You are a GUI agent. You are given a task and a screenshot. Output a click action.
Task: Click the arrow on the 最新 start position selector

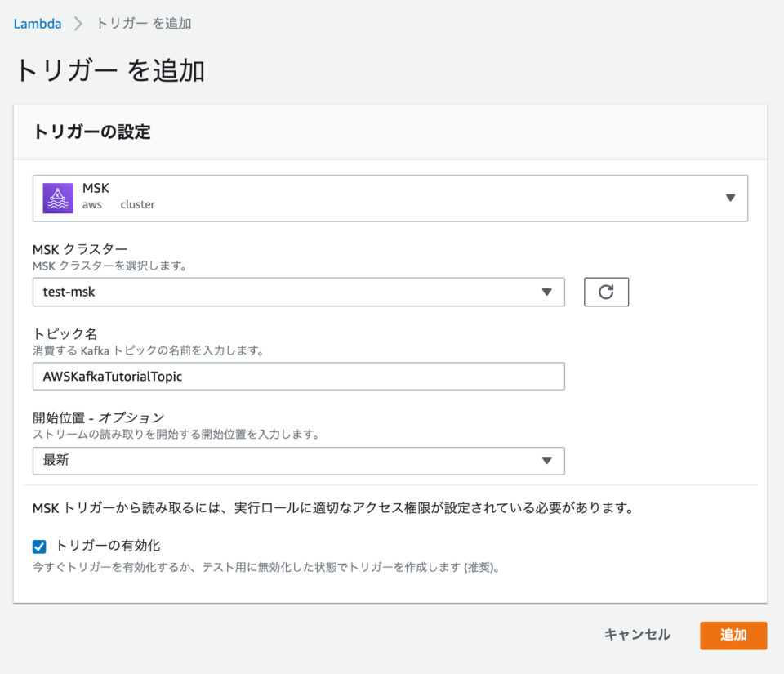tap(547, 461)
